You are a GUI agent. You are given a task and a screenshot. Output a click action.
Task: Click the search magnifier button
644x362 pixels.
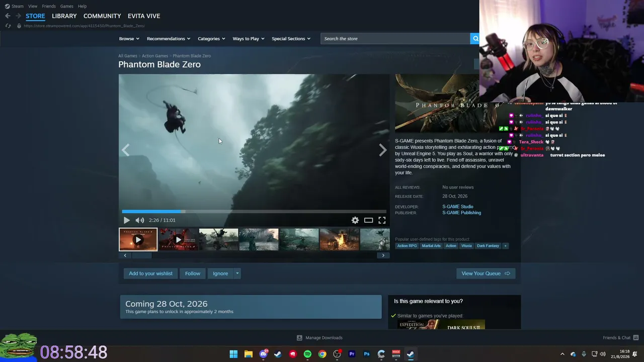pyautogui.click(x=475, y=39)
